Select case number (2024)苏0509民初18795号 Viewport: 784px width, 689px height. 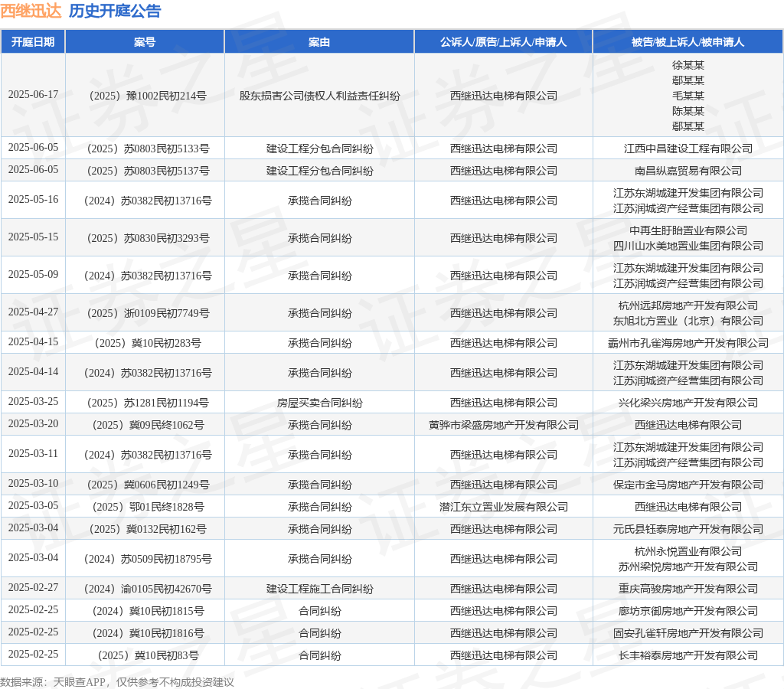pos(145,559)
